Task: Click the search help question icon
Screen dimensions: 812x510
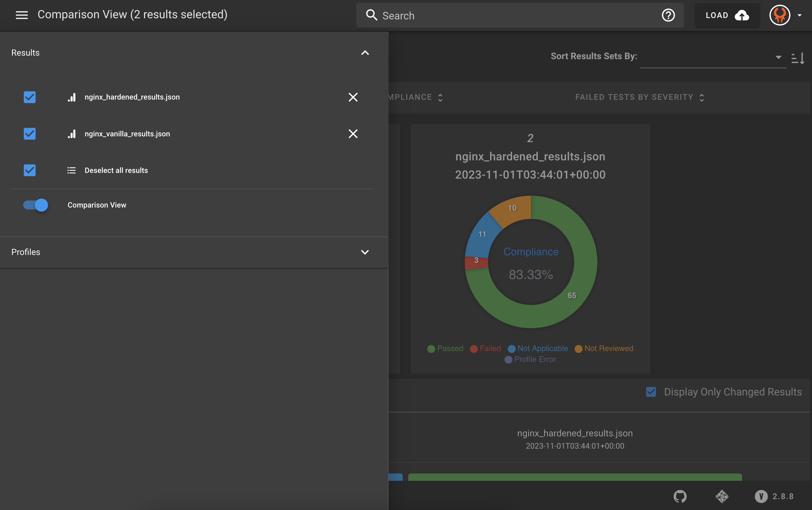Action: click(x=668, y=15)
